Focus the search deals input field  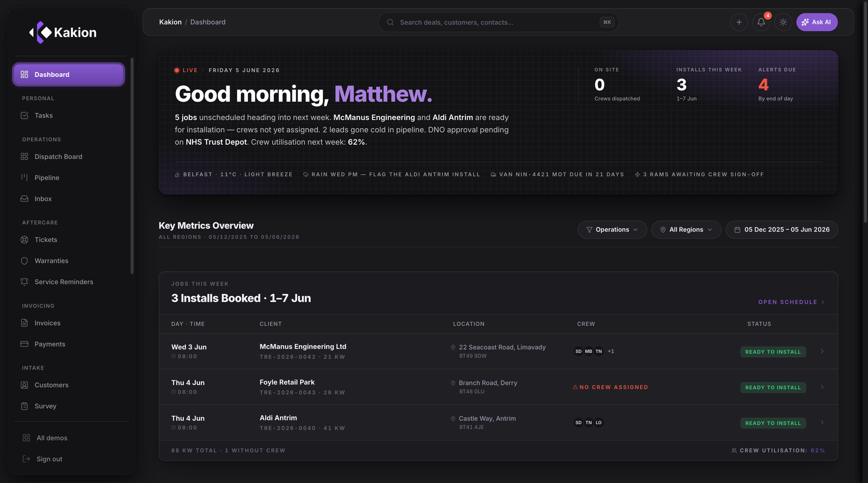click(x=498, y=22)
